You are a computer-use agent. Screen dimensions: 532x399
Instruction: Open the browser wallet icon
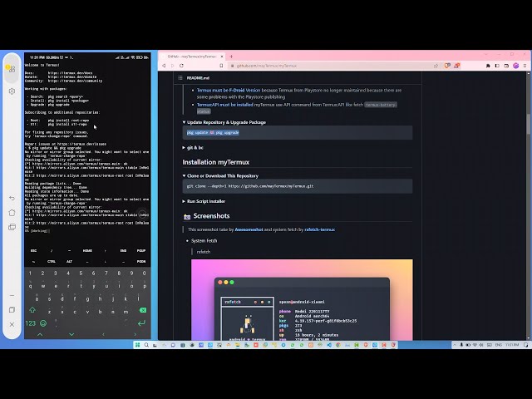[x=506, y=66]
